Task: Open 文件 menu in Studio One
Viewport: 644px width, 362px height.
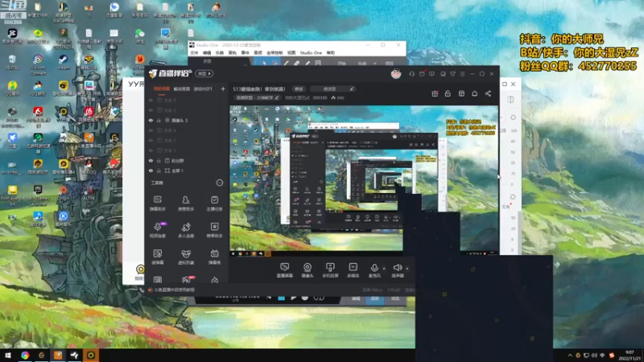Action: [194, 53]
